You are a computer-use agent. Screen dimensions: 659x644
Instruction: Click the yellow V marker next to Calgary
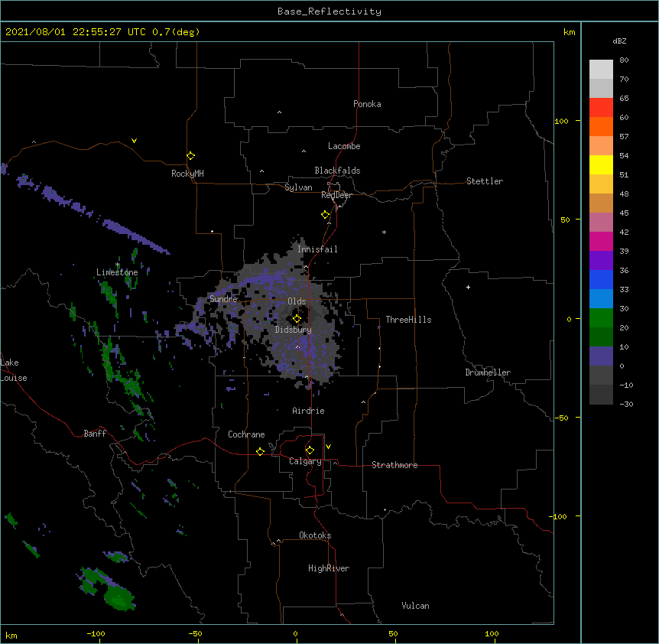click(328, 447)
